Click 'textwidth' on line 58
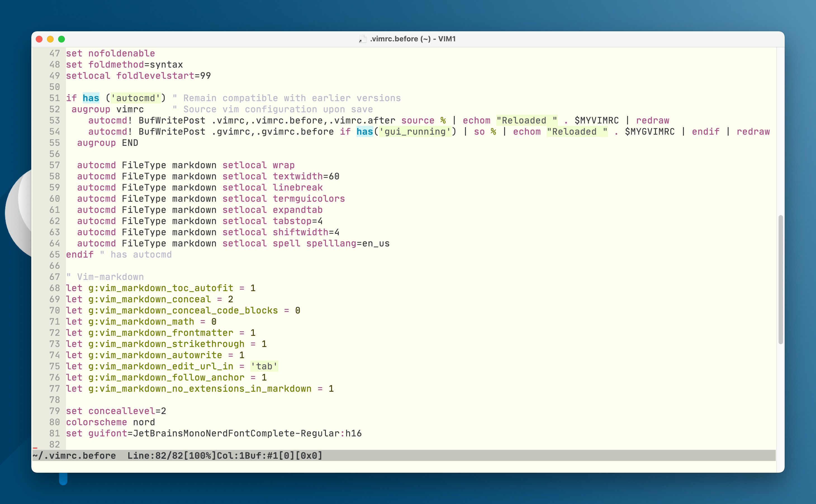The height and width of the screenshot is (504, 816). click(x=298, y=176)
